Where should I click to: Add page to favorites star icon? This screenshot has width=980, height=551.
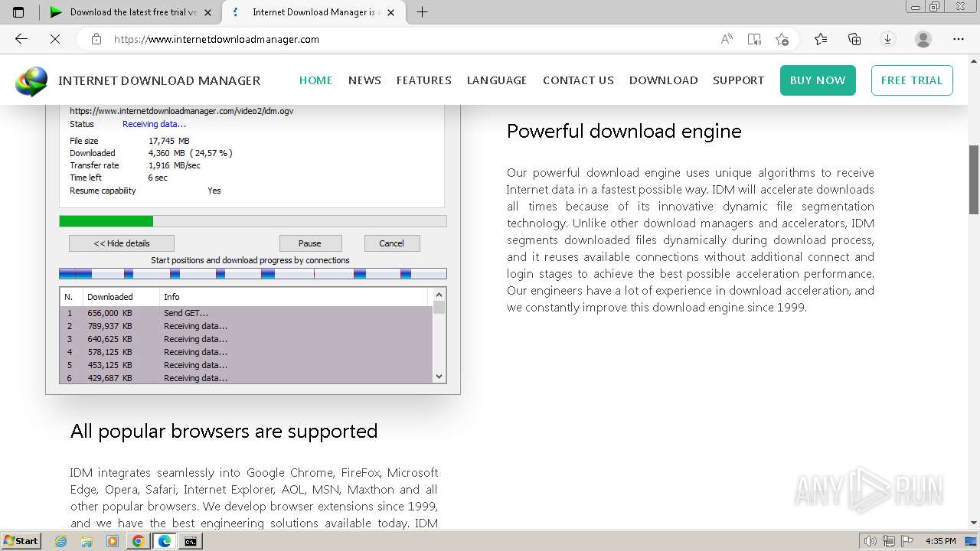782,39
